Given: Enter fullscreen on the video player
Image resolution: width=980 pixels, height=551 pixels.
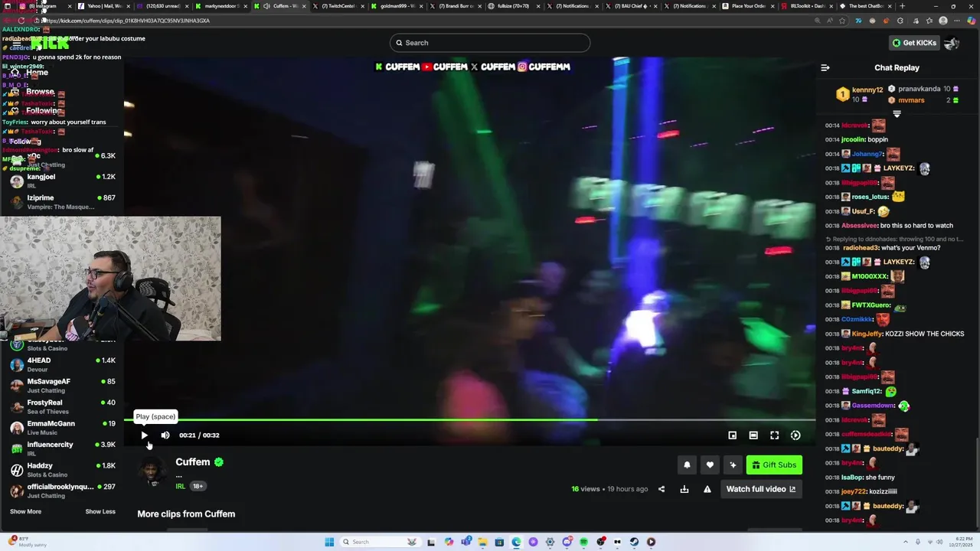Looking at the screenshot, I should pos(775,435).
